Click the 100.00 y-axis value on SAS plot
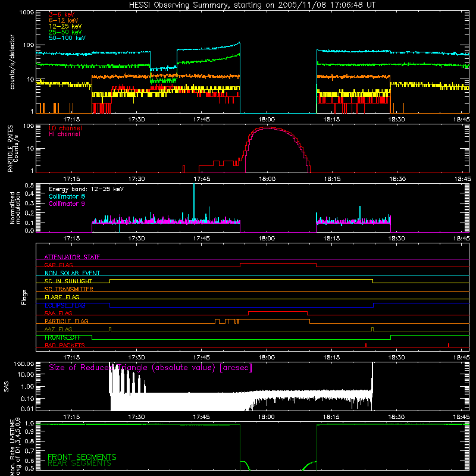476x476 pixels. [24, 364]
